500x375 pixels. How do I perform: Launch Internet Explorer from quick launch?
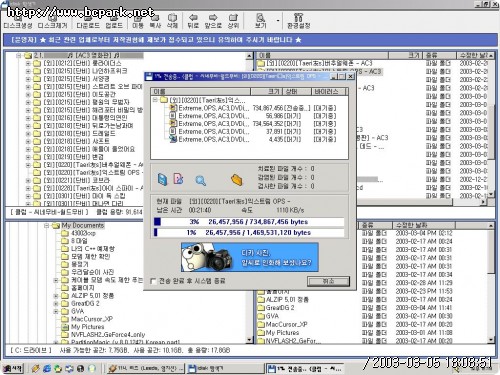pyautogui.click(x=47, y=368)
